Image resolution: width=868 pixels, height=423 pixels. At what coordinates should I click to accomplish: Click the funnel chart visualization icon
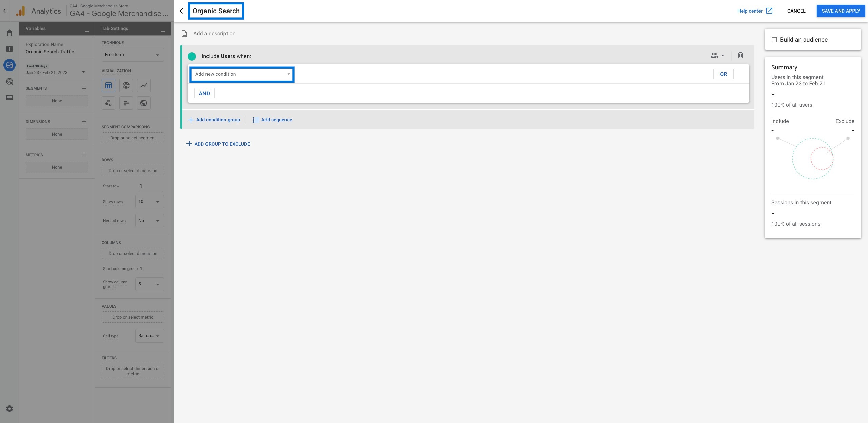(x=126, y=102)
